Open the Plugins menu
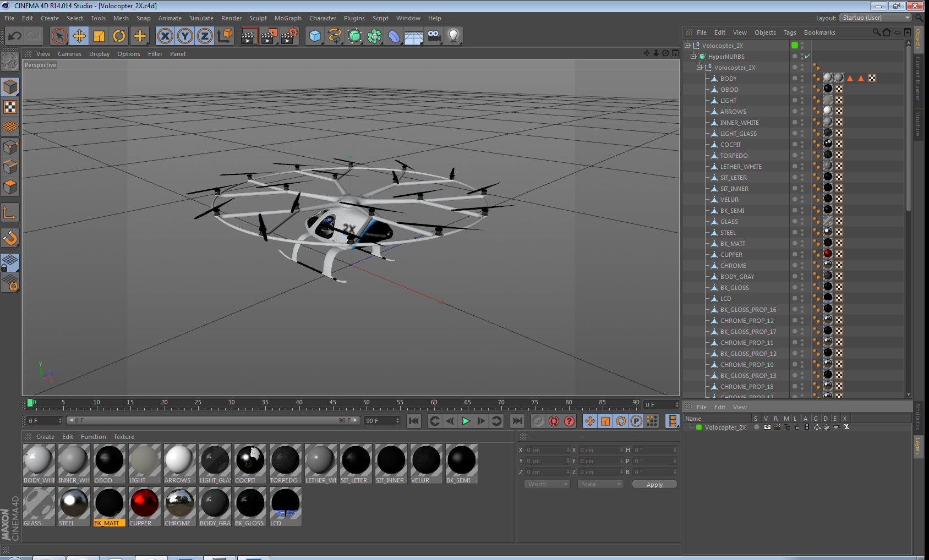The width and height of the screenshot is (929, 560). pos(354,18)
